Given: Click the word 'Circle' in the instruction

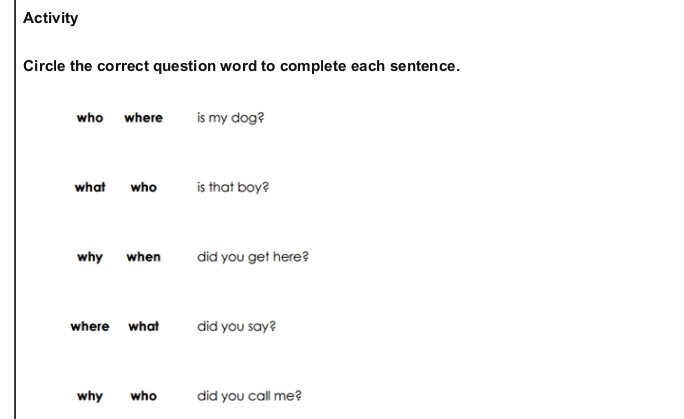Looking at the screenshot, I should (x=44, y=66).
